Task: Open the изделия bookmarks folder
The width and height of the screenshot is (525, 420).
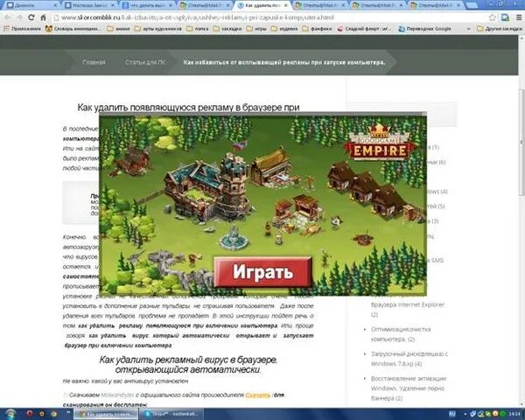Action: point(284,29)
